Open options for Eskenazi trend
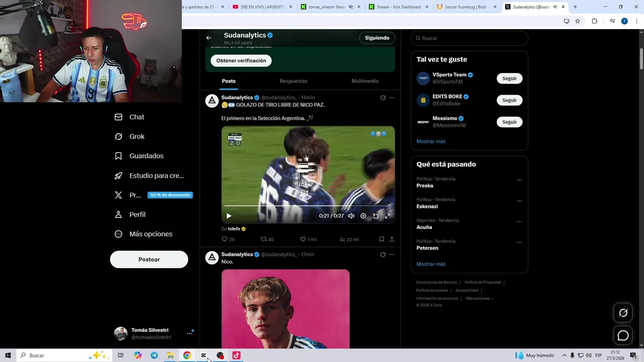 tap(519, 201)
